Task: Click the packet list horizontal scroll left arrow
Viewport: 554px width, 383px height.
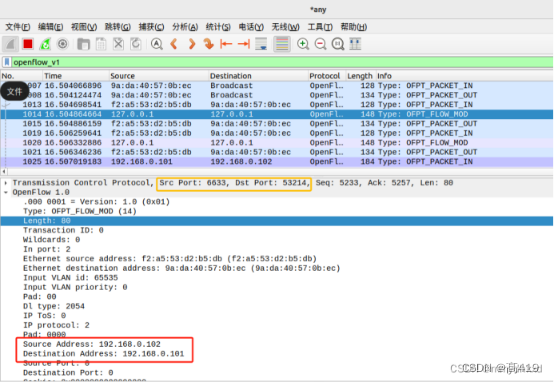Action: coord(4,172)
